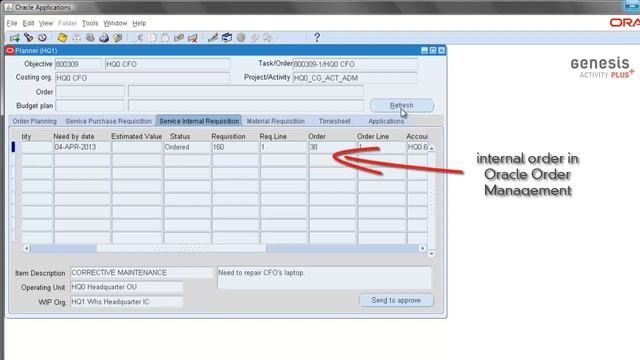Click the Send to approve button
Viewport: 640px width, 360px height.
click(x=396, y=300)
